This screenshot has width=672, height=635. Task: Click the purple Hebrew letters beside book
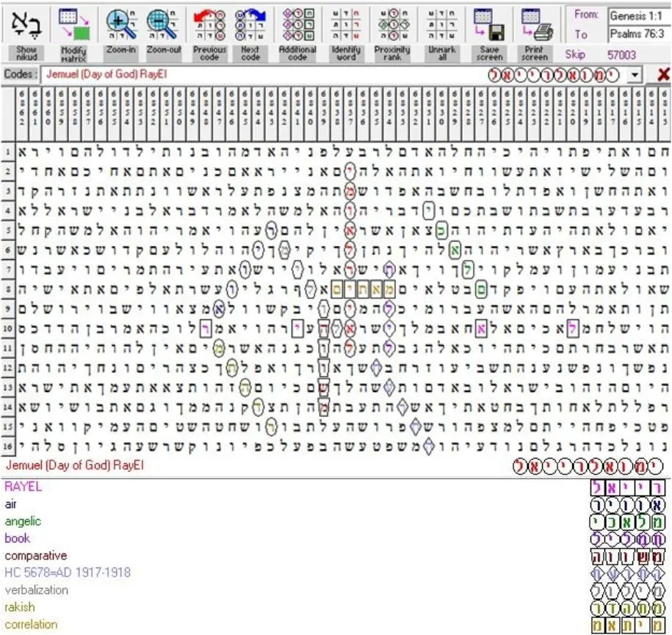628,539
